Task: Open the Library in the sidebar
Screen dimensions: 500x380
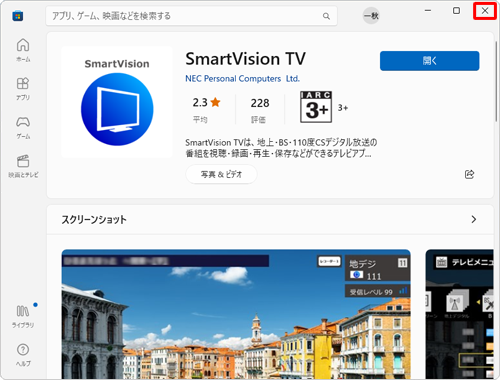Action: coord(23,316)
